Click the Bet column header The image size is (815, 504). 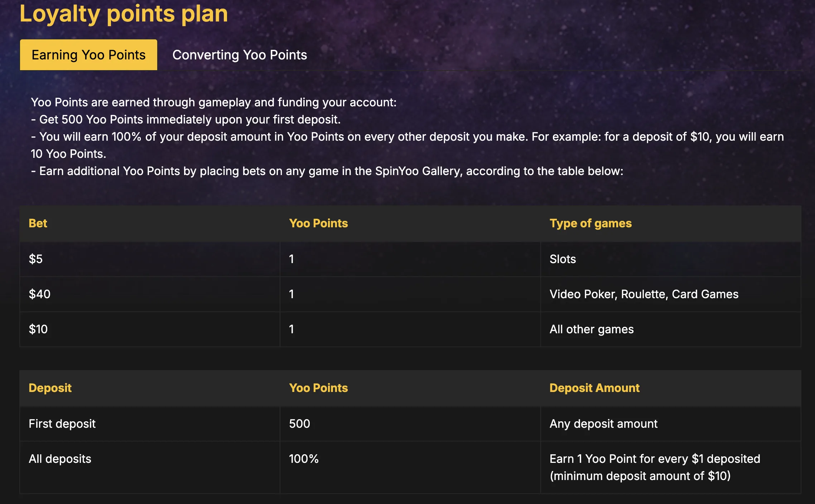(x=38, y=223)
